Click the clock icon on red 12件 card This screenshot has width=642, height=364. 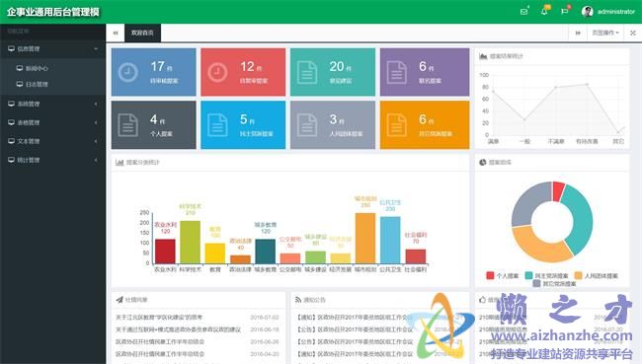coord(217,72)
